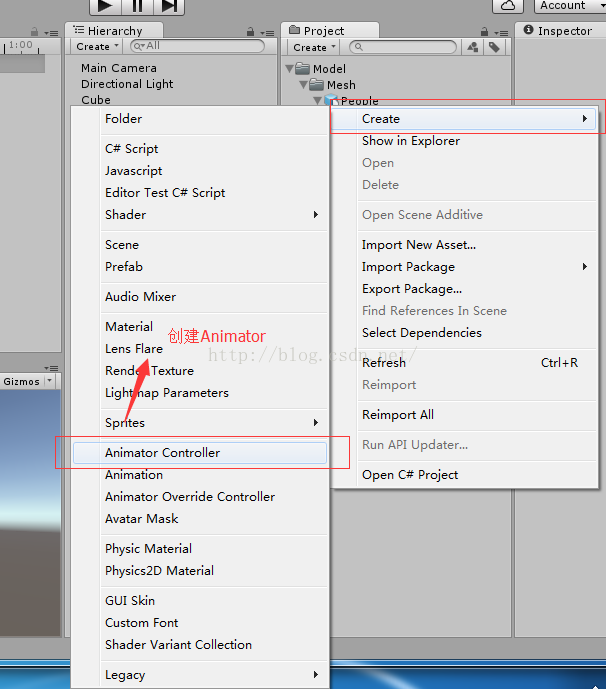The image size is (606, 689).
Task: Select Cube in Hierarchy
Action: 96,100
